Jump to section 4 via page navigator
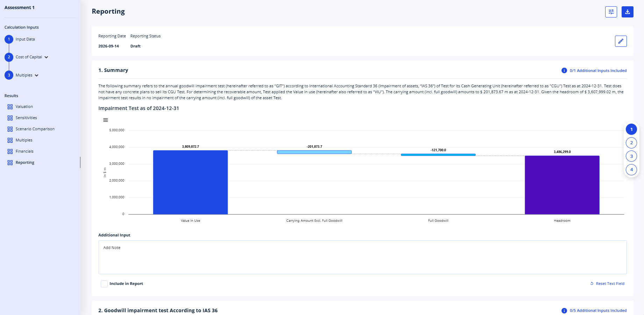 tap(631, 170)
